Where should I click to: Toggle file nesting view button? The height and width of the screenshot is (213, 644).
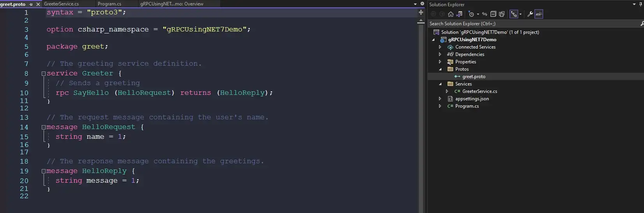point(514,14)
